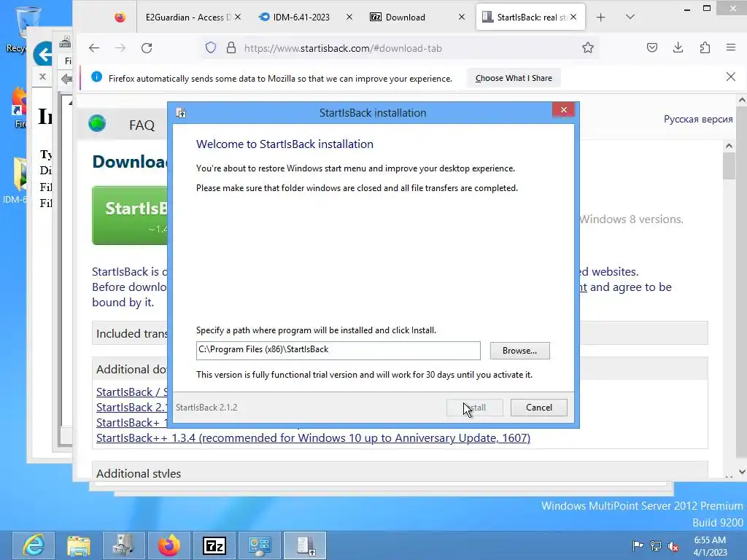Open the Firefox application hamburger menu
Screen dimensions: 747x560
click(x=731, y=47)
